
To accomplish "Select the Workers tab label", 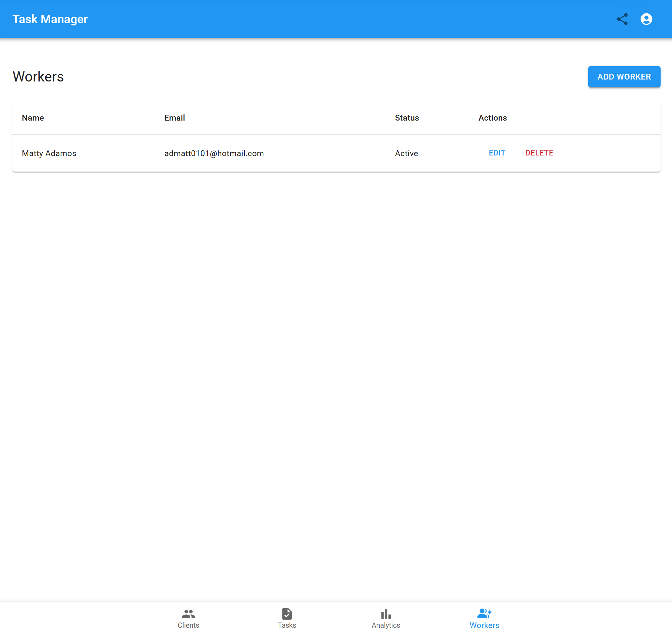I will (x=484, y=625).
